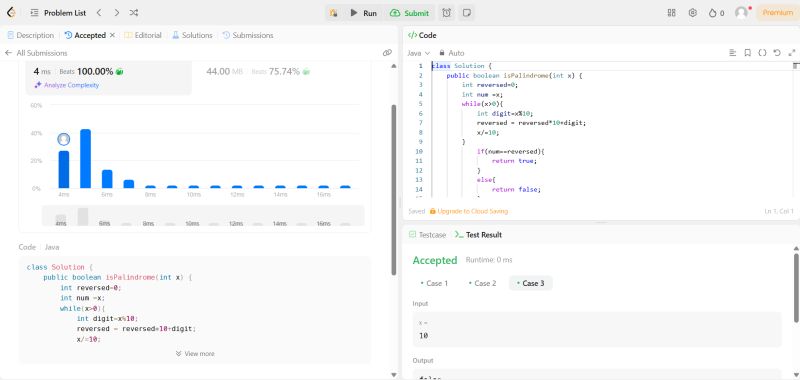Reset code with the revert arrow icon
The height and width of the screenshot is (380, 800).
tap(777, 53)
